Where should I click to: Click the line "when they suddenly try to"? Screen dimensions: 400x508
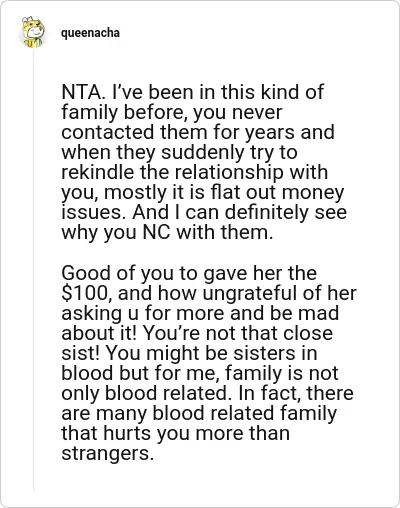[179, 152]
